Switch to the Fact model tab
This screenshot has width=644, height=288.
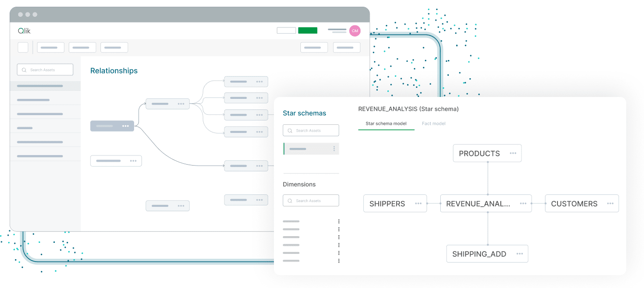pyautogui.click(x=433, y=123)
